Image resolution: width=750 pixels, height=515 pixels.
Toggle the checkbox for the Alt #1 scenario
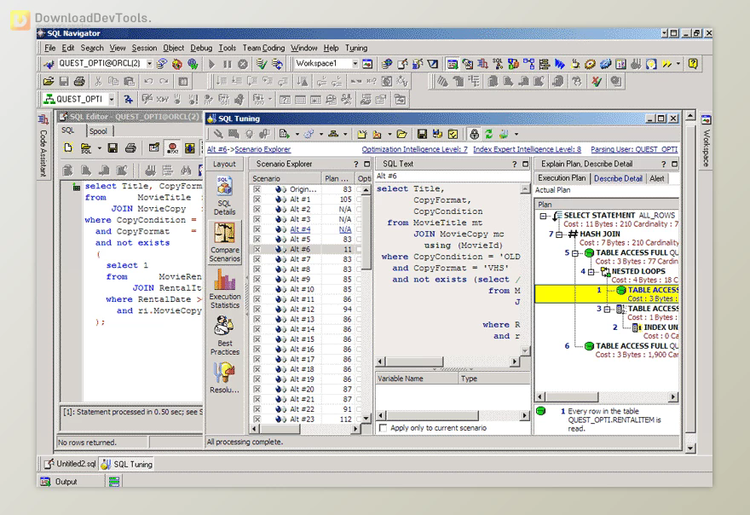(x=257, y=199)
